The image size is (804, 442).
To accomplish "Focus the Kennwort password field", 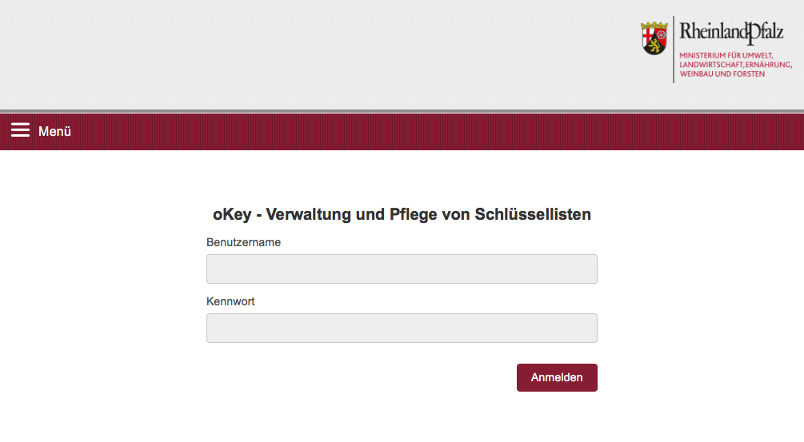I will point(401,328).
